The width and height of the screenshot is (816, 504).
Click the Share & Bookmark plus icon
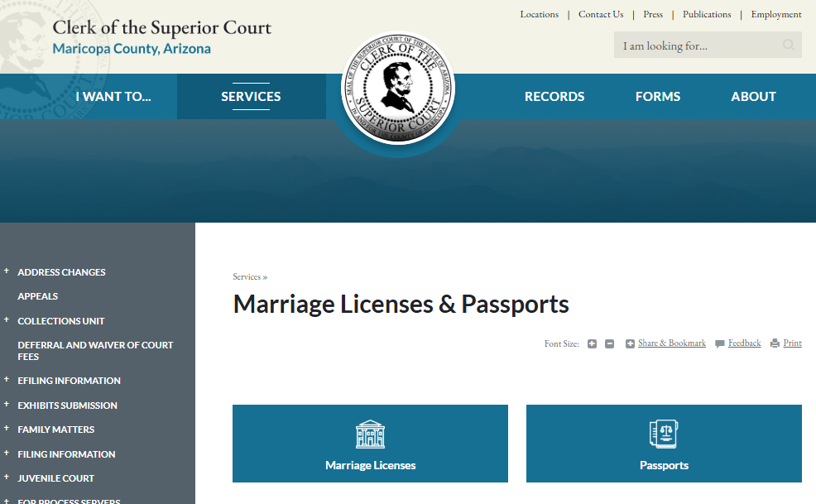(x=630, y=343)
